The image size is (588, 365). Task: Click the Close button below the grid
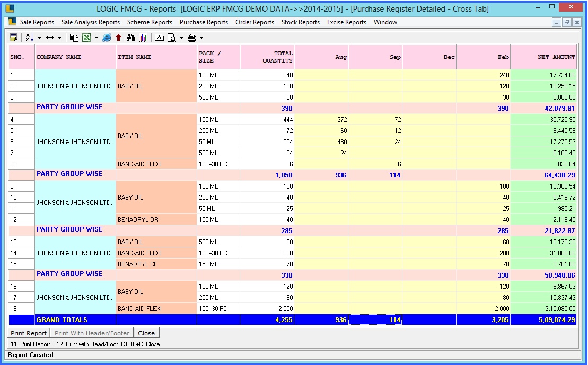pos(146,333)
